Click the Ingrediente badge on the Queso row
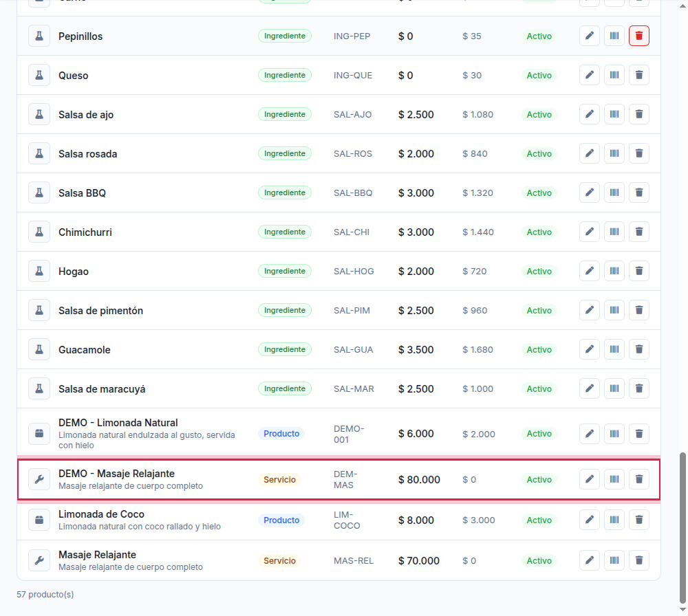 click(285, 75)
